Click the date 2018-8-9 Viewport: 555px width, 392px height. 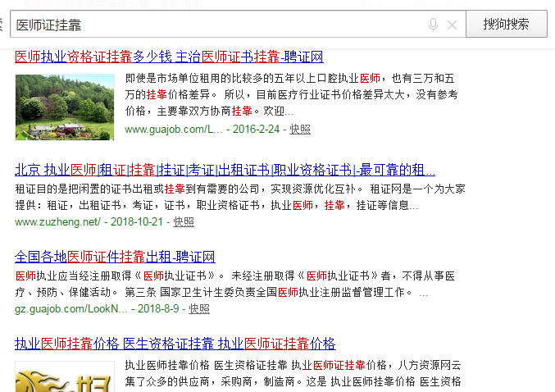click(x=158, y=309)
